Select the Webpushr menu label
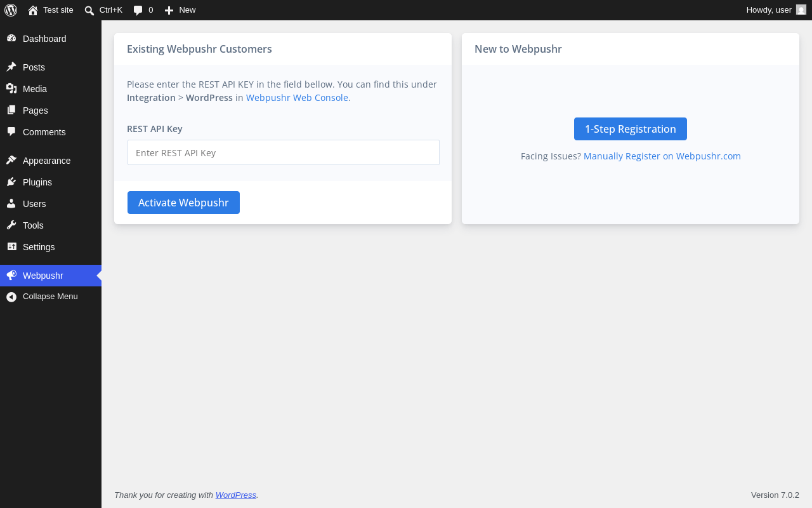Image resolution: width=812 pixels, height=508 pixels. [x=43, y=276]
